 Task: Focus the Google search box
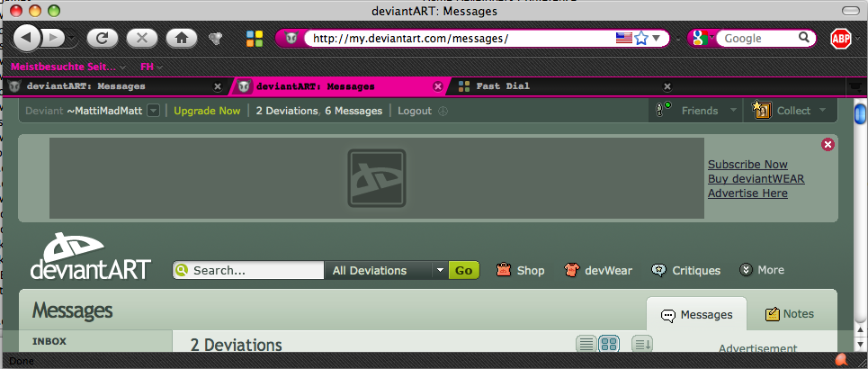[759, 38]
